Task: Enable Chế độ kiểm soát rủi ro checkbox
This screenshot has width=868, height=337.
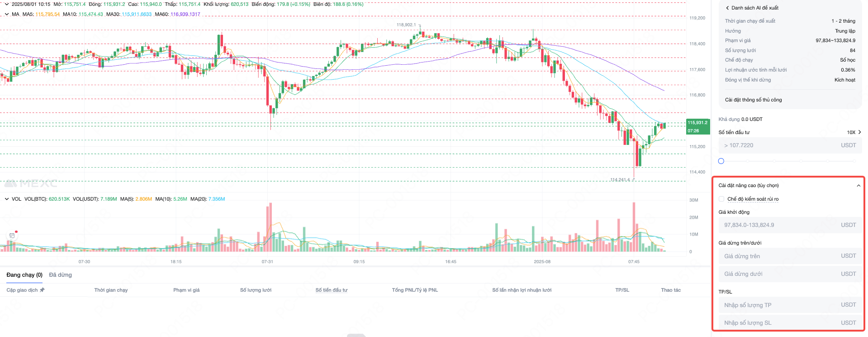Action: click(x=721, y=199)
